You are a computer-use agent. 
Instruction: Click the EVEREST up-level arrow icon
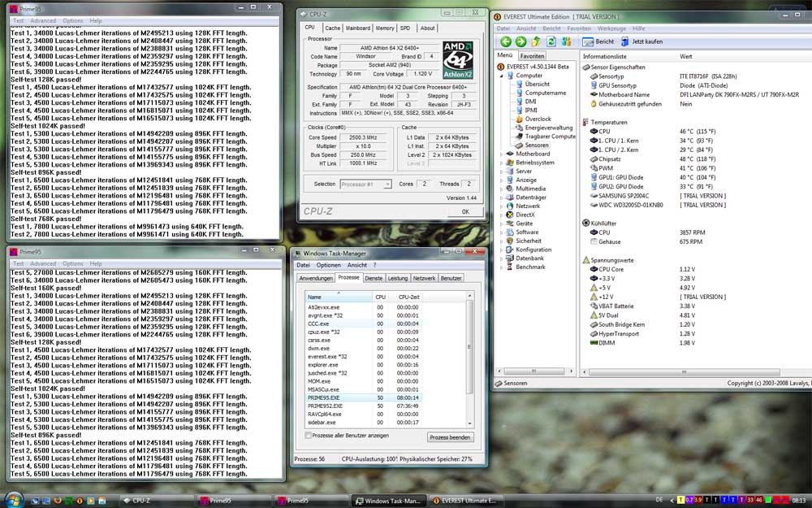point(536,42)
